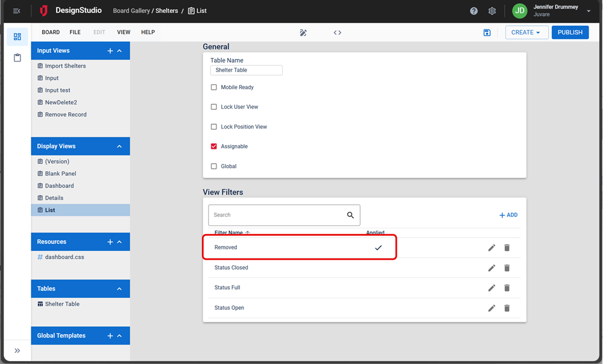Collapse the Display Views section
This screenshot has height=364, width=603.
(119, 146)
